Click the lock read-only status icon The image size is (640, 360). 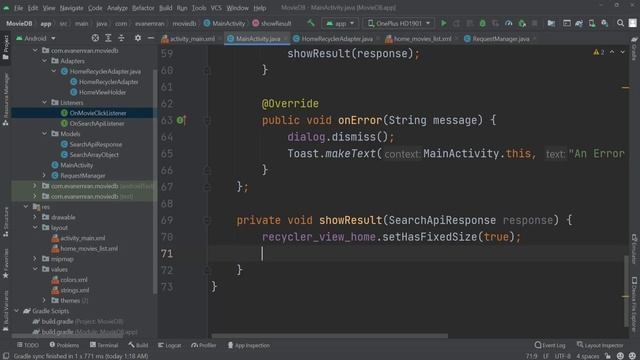point(608,356)
